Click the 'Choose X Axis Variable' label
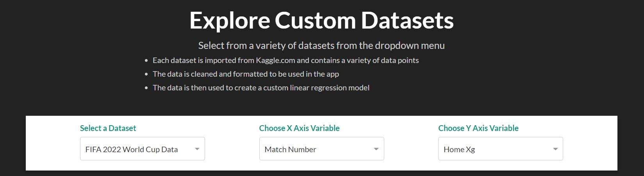Image resolution: width=644 pixels, height=176 pixels. 300,128
